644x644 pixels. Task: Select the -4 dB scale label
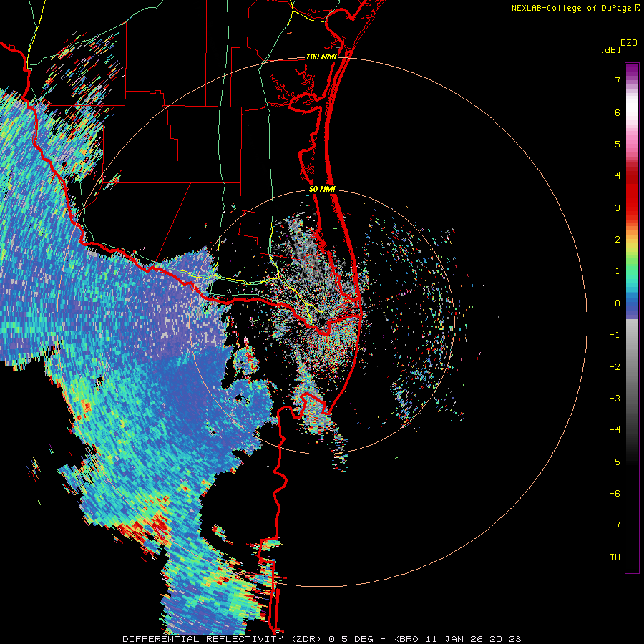pyautogui.click(x=615, y=429)
